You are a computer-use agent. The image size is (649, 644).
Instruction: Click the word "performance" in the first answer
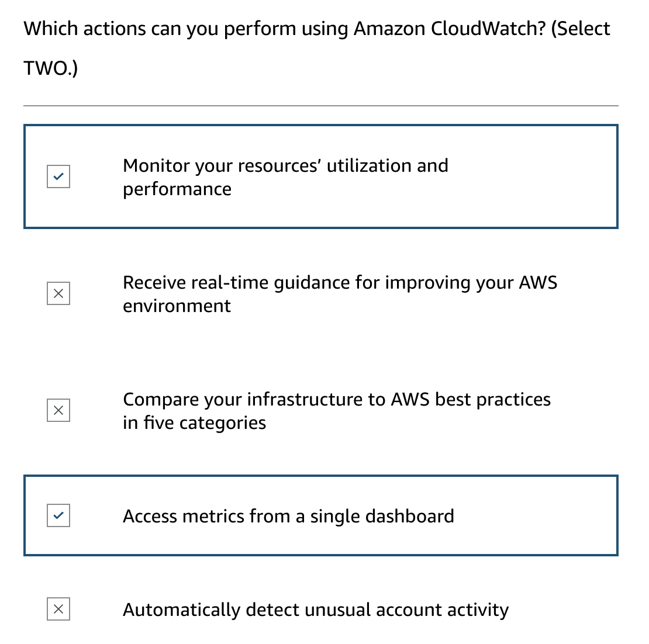pos(177,189)
